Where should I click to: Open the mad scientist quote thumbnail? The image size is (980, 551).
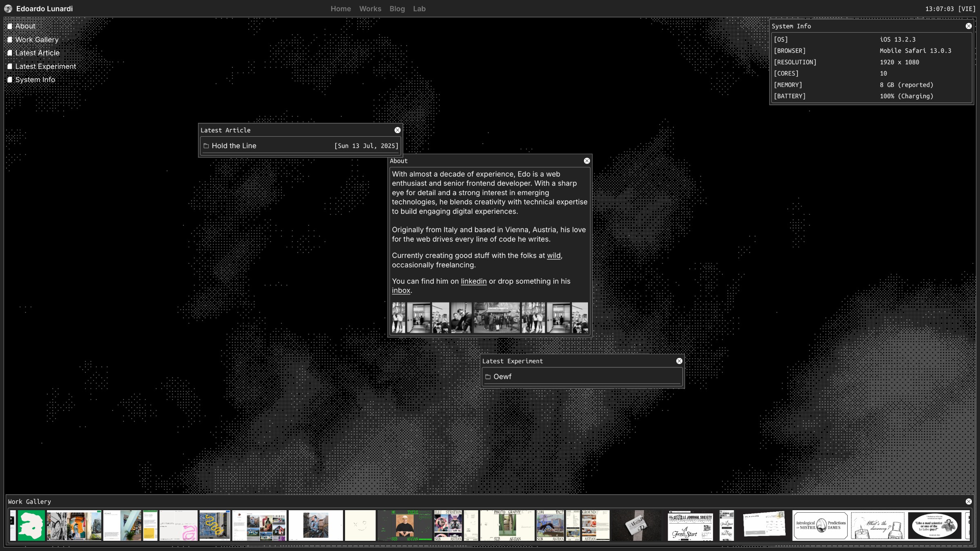(x=935, y=525)
